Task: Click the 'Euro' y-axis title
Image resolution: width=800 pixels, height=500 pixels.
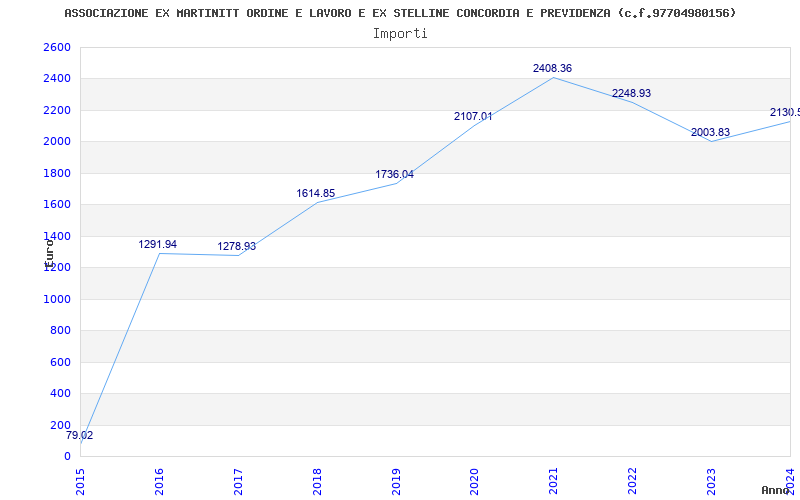Action: point(49,254)
